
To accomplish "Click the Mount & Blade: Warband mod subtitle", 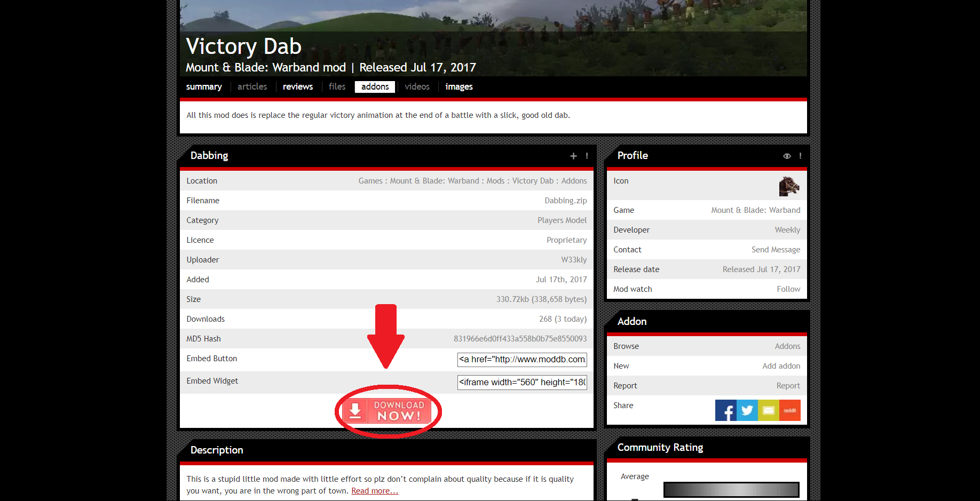I will pos(266,68).
